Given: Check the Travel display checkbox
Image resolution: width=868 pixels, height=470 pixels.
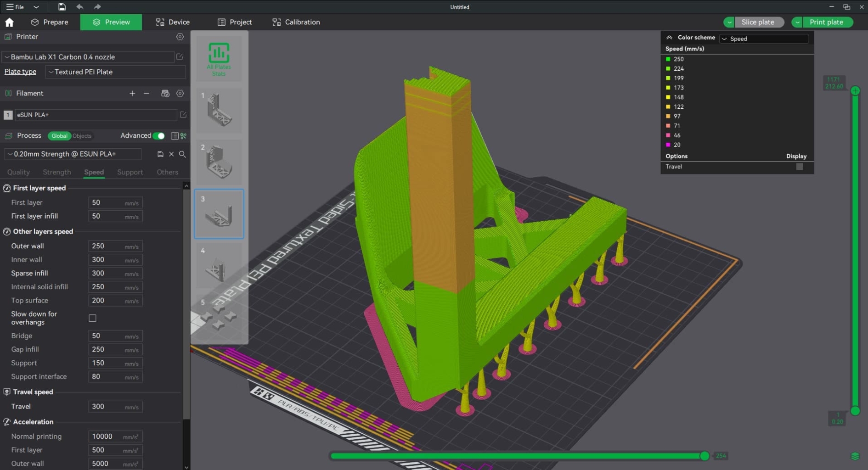Looking at the screenshot, I should pos(800,167).
